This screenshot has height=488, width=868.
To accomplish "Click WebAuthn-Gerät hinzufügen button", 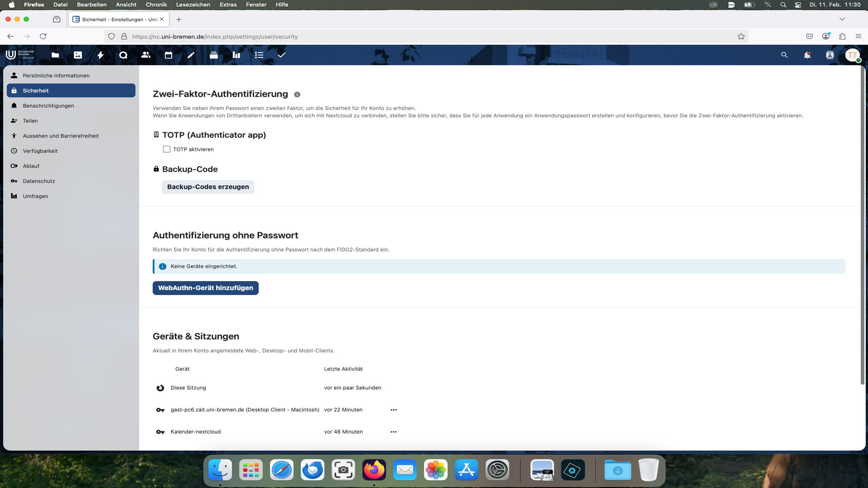I will click(205, 288).
